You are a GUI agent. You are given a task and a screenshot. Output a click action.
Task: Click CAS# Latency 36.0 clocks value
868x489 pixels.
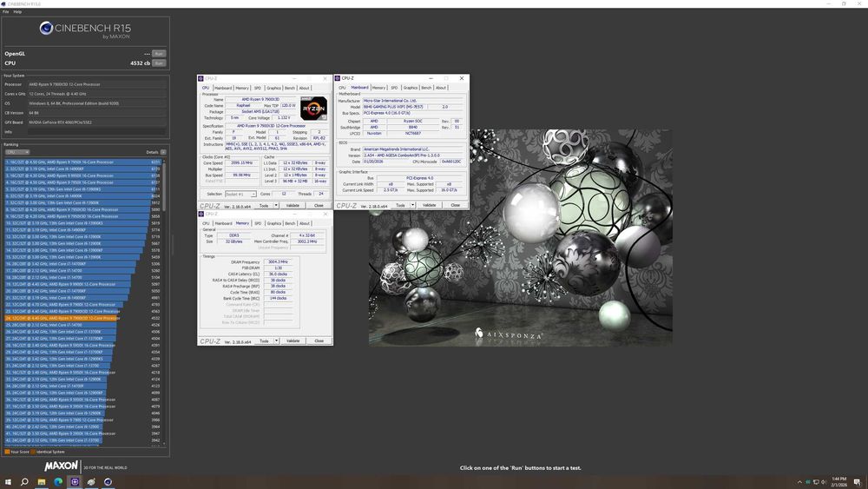(278, 274)
